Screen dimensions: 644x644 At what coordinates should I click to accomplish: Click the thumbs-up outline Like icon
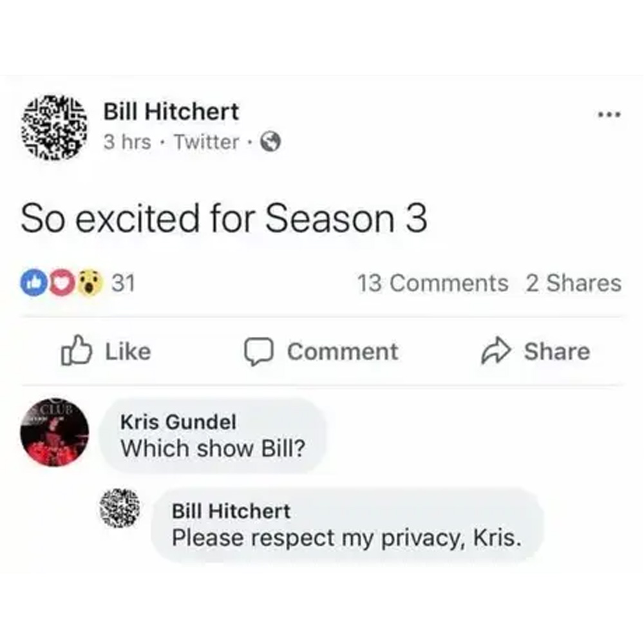[x=77, y=351]
